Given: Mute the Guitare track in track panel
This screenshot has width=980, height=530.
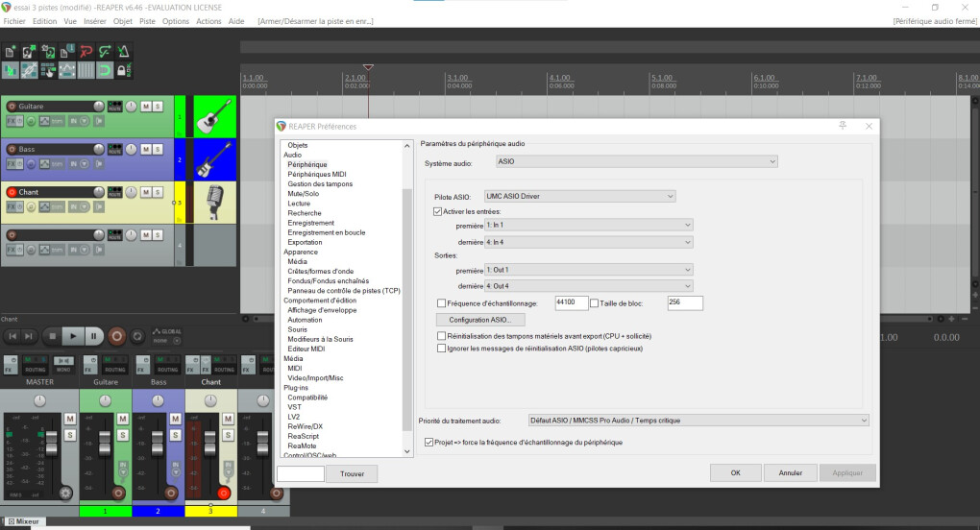Looking at the screenshot, I should [x=145, y=106].
